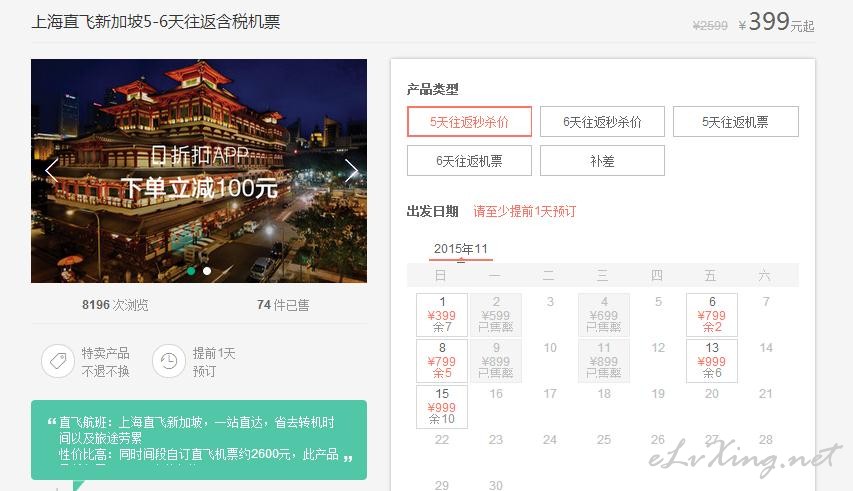
Task: Click the 8196 次浏览 view count
Action: pos(115,305)
